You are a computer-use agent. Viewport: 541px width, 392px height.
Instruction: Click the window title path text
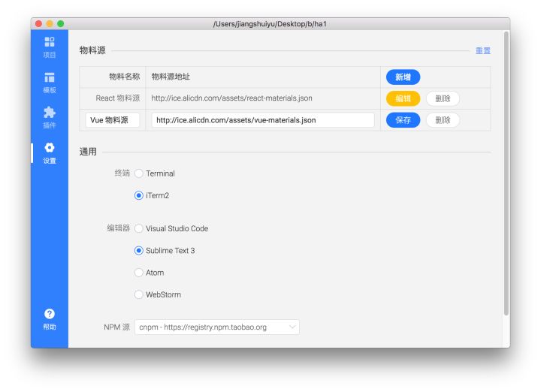click(x=270, y=24)
